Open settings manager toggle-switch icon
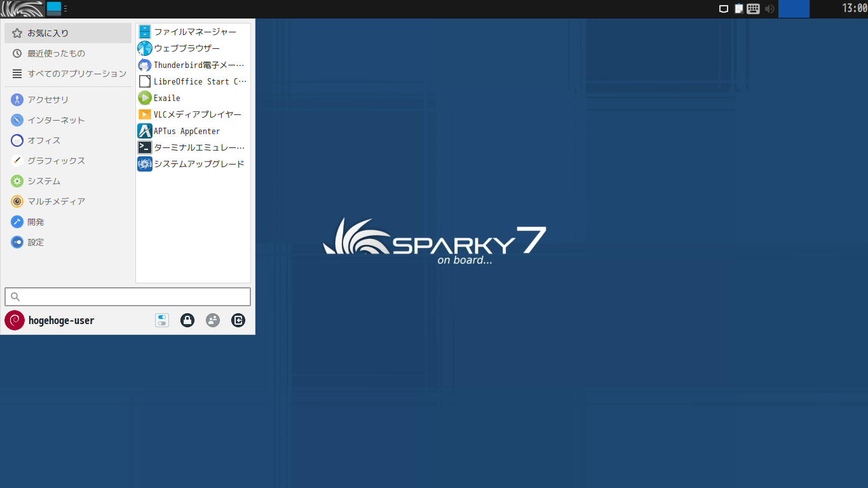 (162, 320)
